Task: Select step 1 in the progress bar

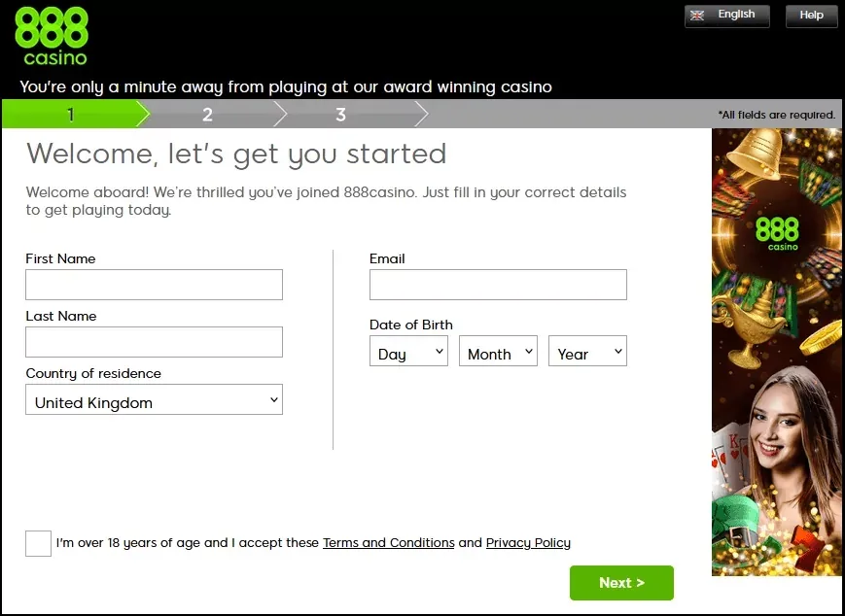Action: [71, 114]
